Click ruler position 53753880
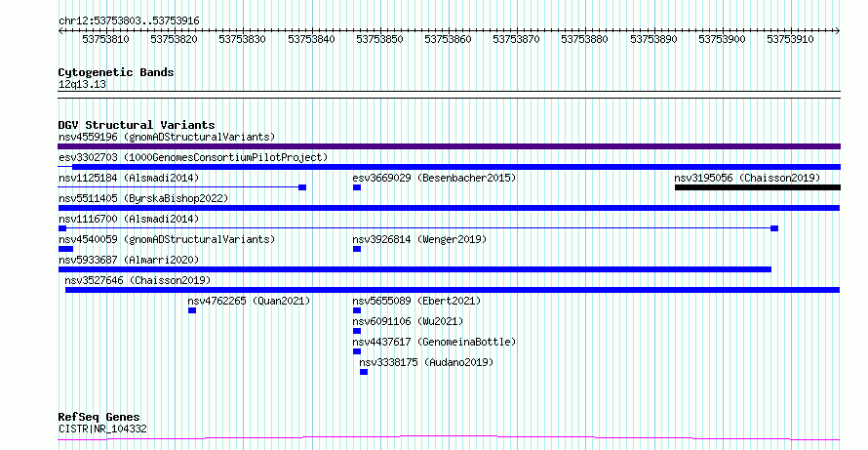This screenshot has height=450, width=868. click(584, 39)
